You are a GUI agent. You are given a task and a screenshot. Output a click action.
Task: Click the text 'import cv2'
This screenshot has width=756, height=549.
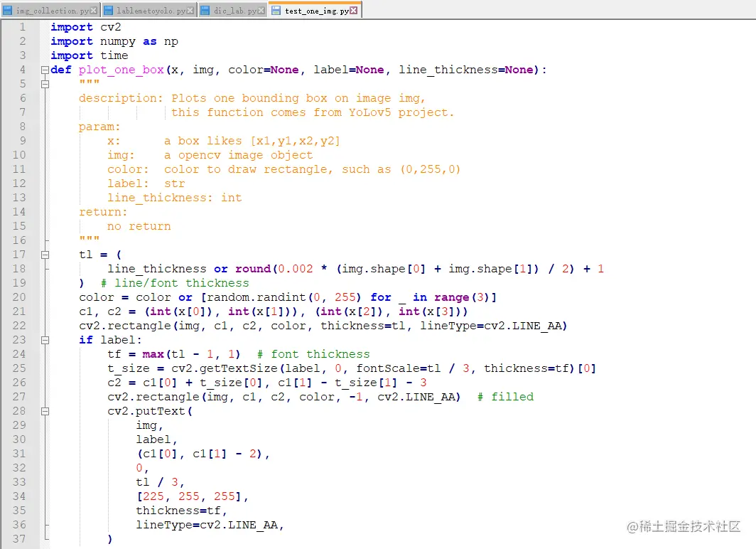[x=86, y=27]
